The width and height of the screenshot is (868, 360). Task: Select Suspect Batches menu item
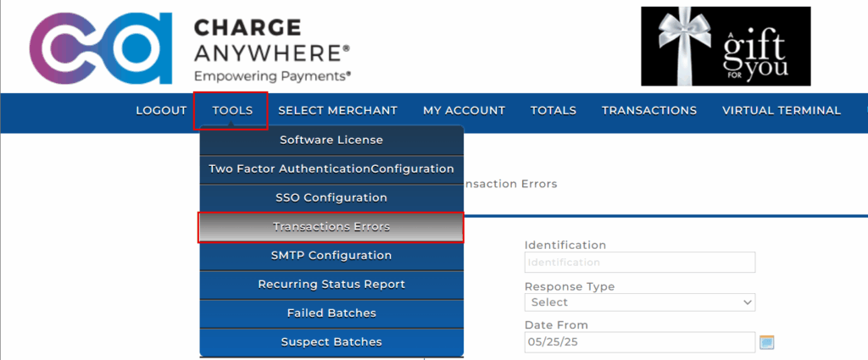click(x=331, y=341)
